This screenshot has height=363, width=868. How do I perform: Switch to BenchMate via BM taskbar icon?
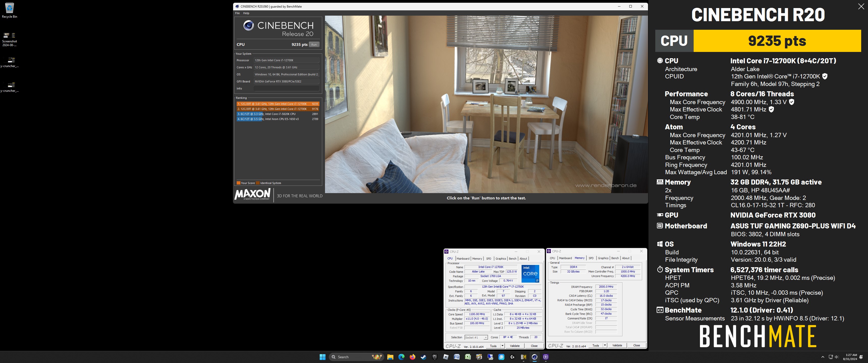(x=524, y=357)
